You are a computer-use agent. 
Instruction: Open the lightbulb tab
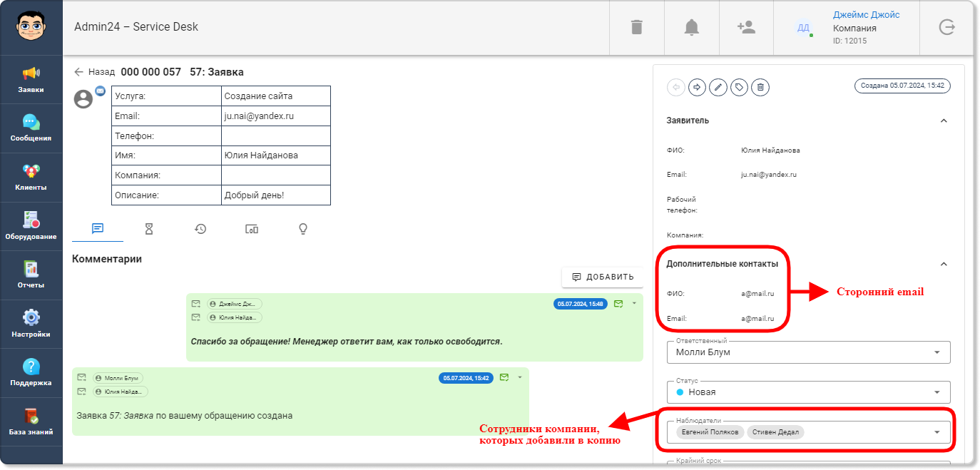303,229
